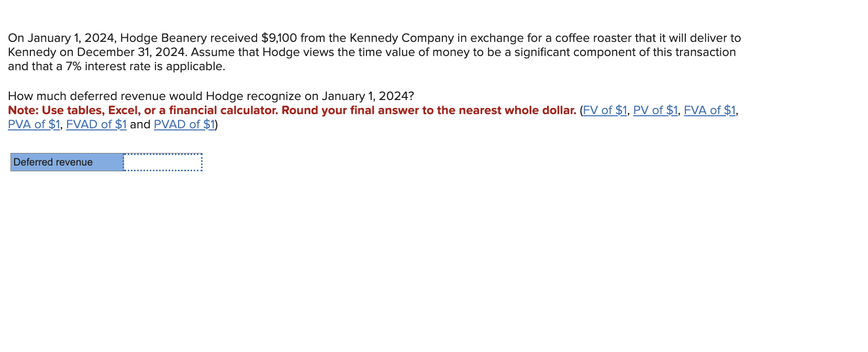Click inside the Deferred revenue answer box
The height and width of the screenshot is (352, 868).
tap(162, 162)
